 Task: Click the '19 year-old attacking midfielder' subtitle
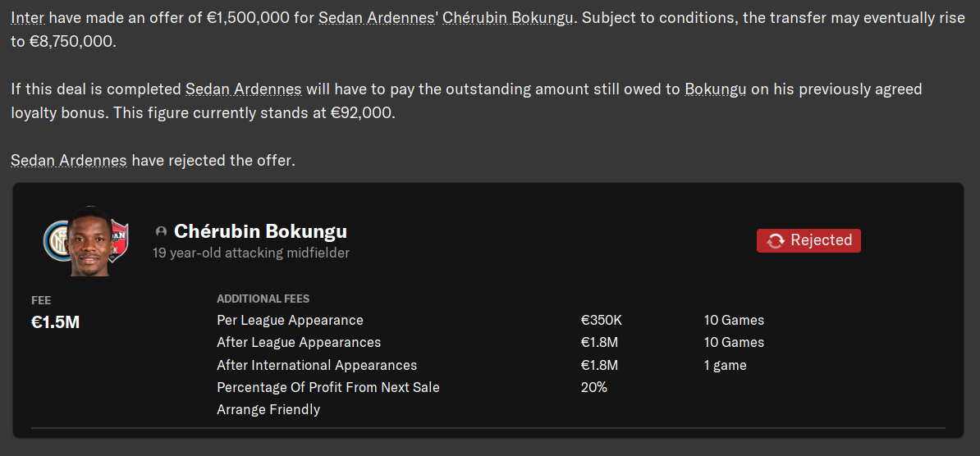pos(251,253)
